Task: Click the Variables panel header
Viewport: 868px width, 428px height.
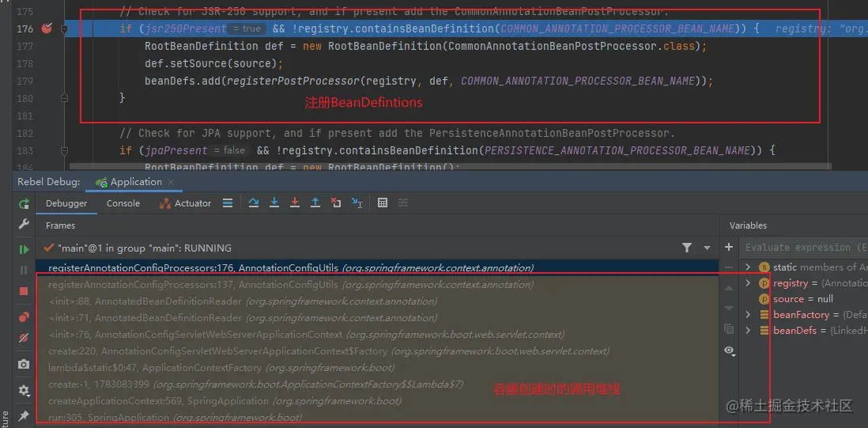Action: click(748, 225)
